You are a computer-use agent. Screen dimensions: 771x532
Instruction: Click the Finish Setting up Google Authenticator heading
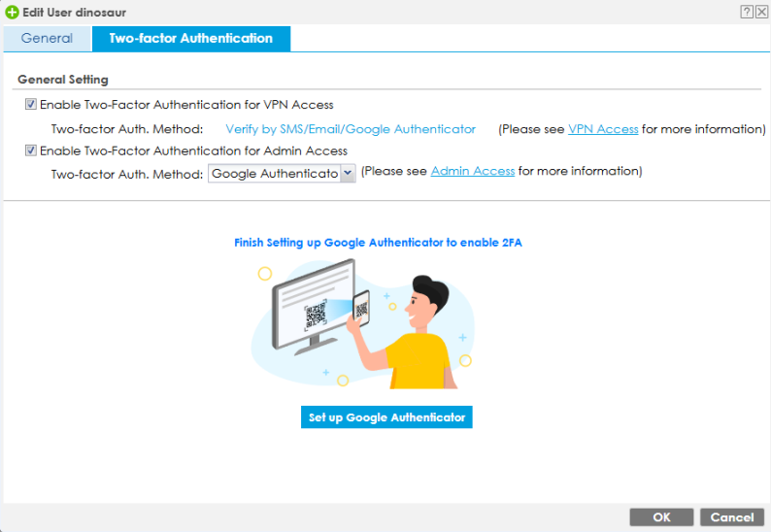(x=378, y=243)
